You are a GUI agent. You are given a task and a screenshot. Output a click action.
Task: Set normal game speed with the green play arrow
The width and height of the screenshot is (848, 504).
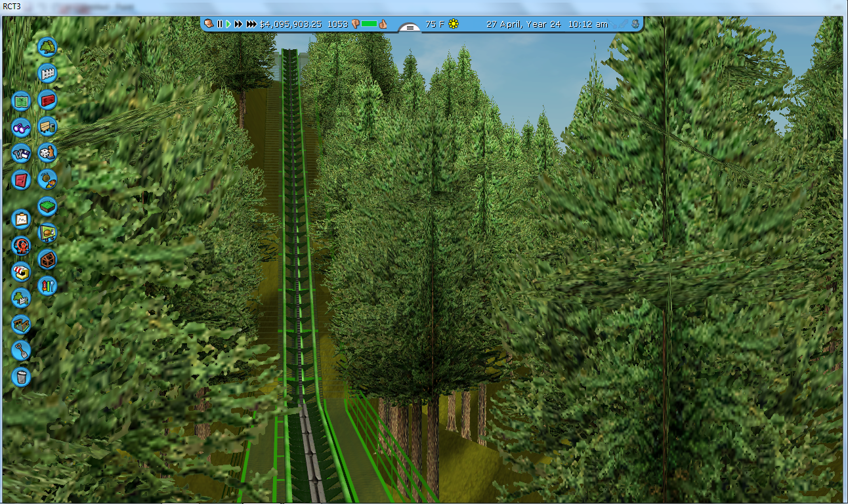228,24
